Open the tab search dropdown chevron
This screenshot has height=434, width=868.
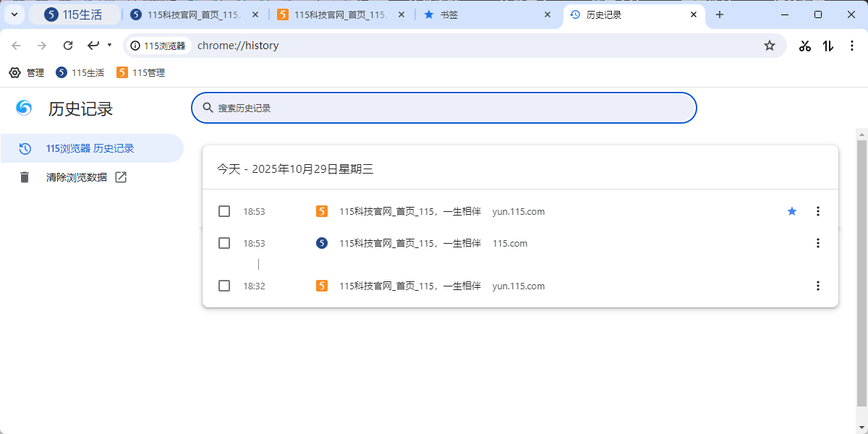click(x=14, y=14)
